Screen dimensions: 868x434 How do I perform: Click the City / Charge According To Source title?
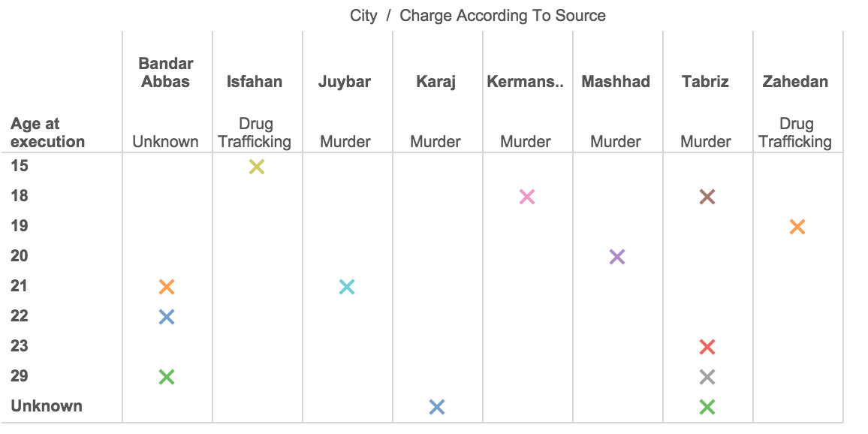click(x=478, y=16)
